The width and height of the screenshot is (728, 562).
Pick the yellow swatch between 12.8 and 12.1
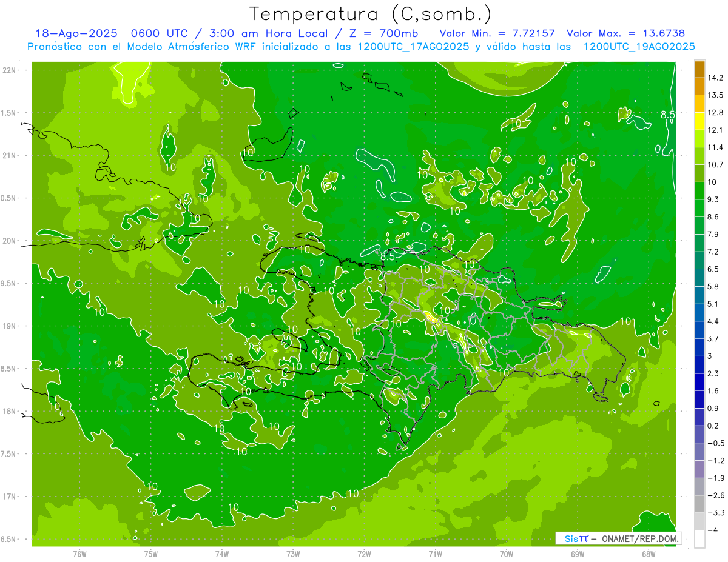click(699, 121)
